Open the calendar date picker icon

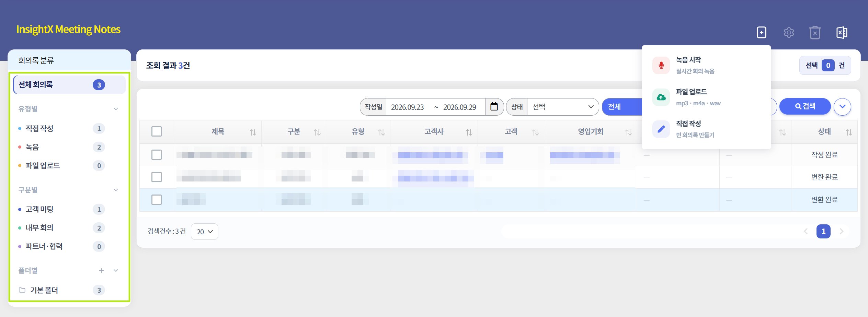[494, 107]
